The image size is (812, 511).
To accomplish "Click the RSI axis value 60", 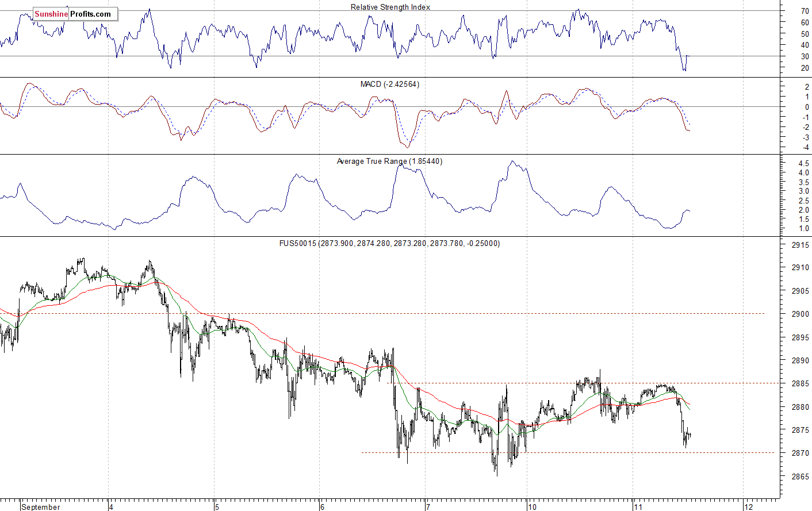I will [x=805, y=22].
